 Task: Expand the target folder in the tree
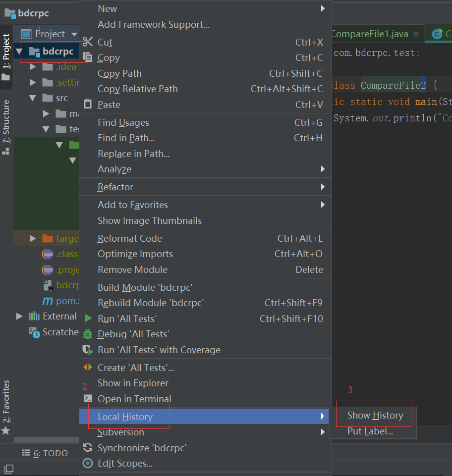31,238
